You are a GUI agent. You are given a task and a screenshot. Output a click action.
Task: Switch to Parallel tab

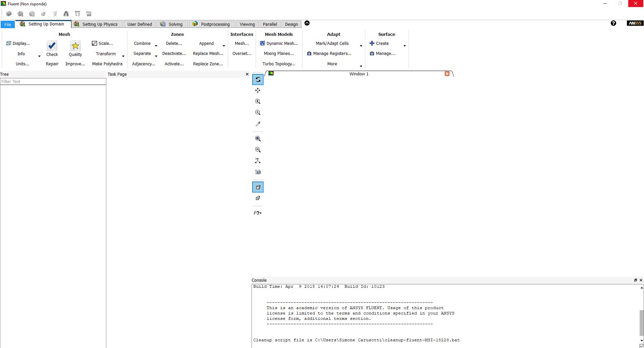(270, 24)
